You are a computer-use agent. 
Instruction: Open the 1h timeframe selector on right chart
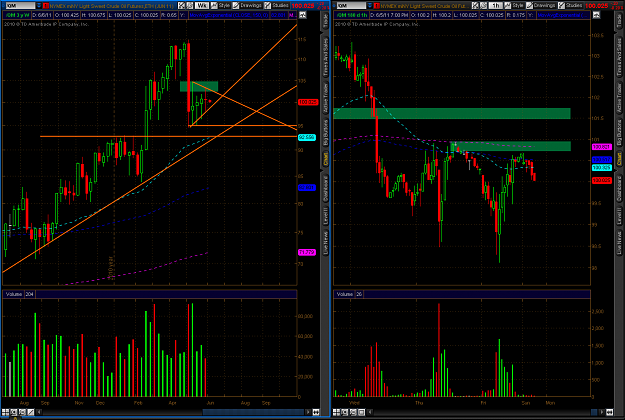click(x=495, y=6)
